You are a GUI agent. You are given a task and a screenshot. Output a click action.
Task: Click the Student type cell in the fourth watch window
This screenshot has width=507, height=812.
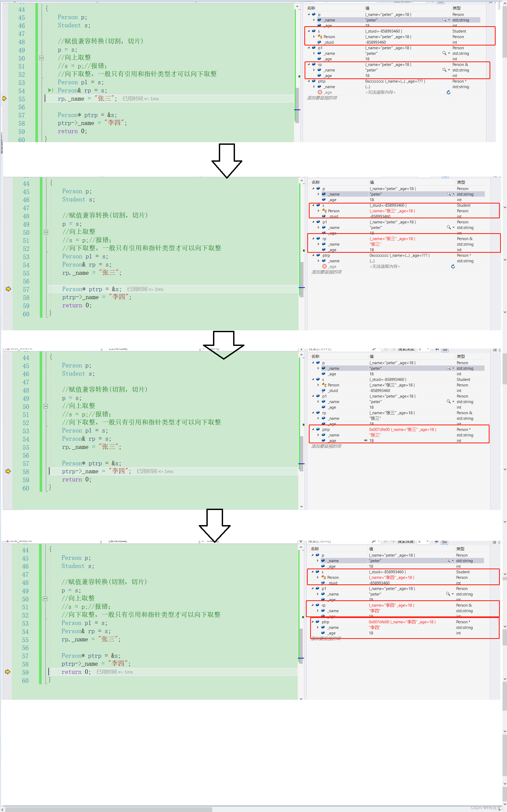(x=463, y=571)
